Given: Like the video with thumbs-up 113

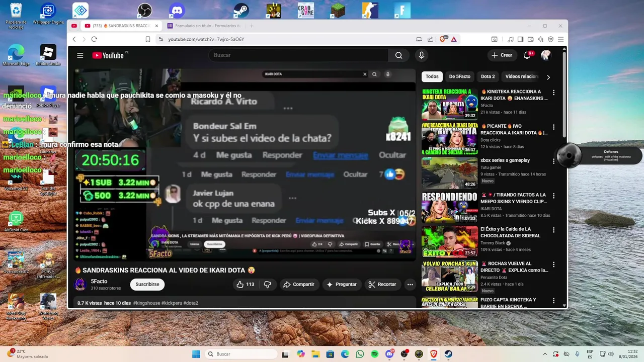Looking at the screenshot, I should pyautogui.click(x=246, y=285).
